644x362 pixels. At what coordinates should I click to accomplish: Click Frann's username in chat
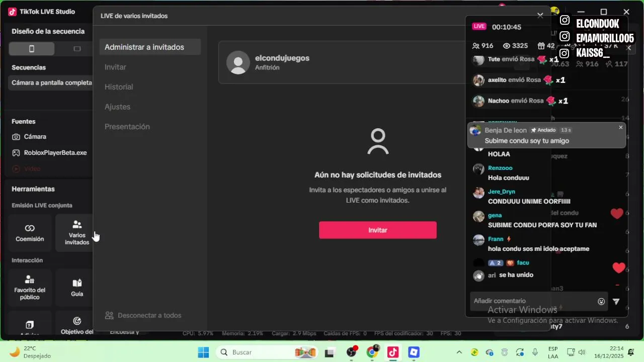(496, 239)
